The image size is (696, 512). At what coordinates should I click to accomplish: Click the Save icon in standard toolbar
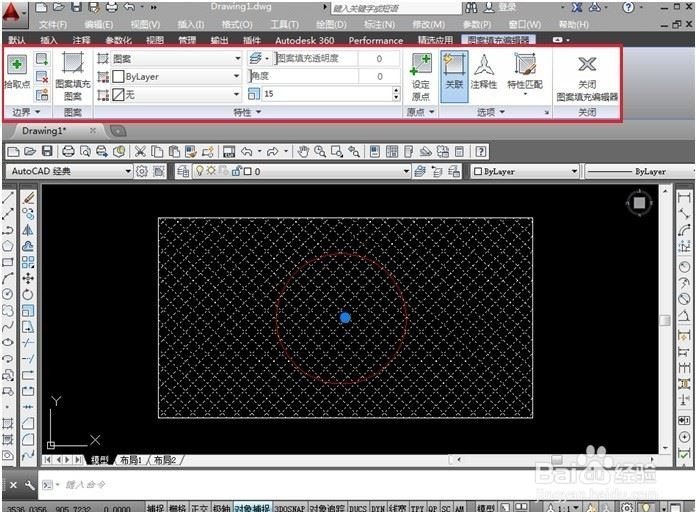(47, 151)
